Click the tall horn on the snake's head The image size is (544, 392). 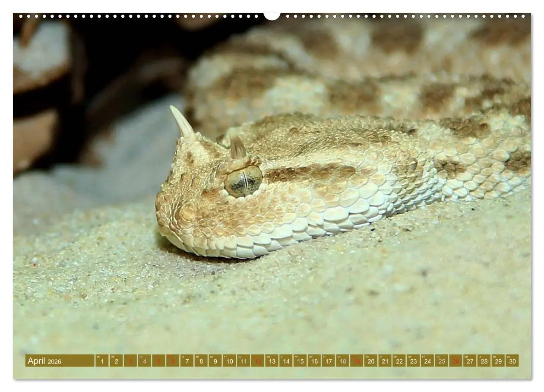pyautogui.click(x=182, y=121)
